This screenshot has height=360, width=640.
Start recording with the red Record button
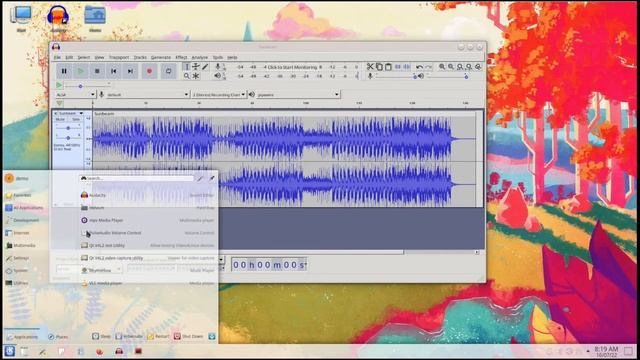coord(149,71)
